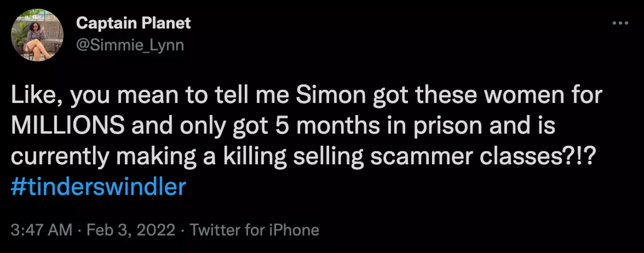Click the @Simmie_Lynn handle
Image resolution: width=644 pixels, height=253 pixels.
pyautogui.click(x=130, y=45)
